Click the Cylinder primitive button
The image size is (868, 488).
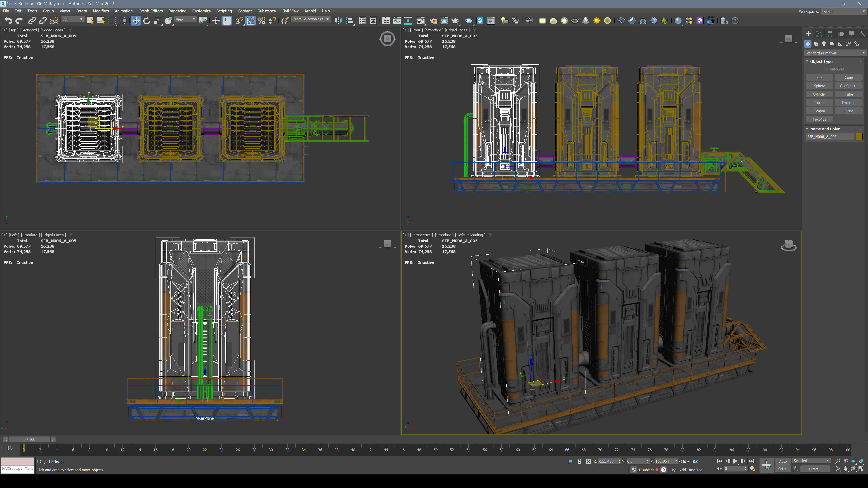pyautogui.click(x=819, y=94)
